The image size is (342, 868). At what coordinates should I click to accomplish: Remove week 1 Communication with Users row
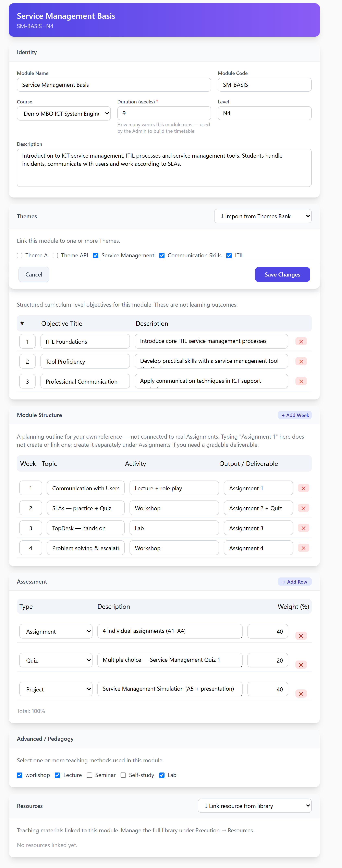(x=303, y=488)
